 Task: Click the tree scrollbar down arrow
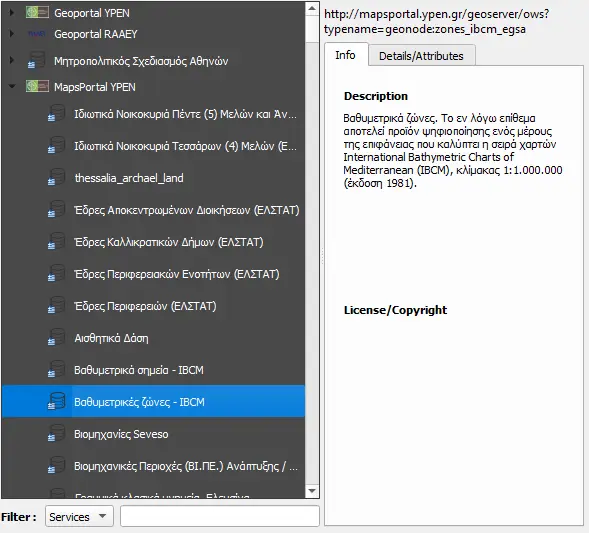(x=312, y=491)
